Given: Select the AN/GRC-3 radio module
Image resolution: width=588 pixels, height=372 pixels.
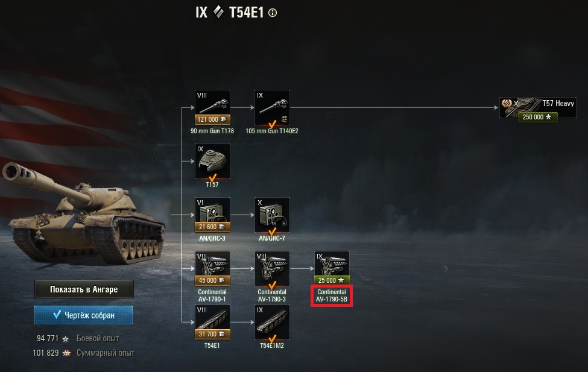Looking at the screenshot, I should (212, 215).
